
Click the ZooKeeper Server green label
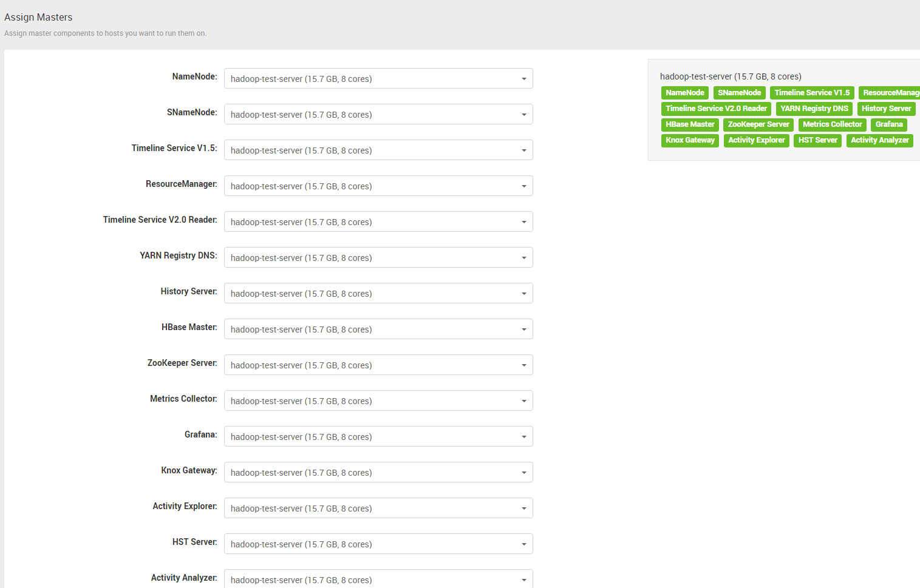coord(758,124)
